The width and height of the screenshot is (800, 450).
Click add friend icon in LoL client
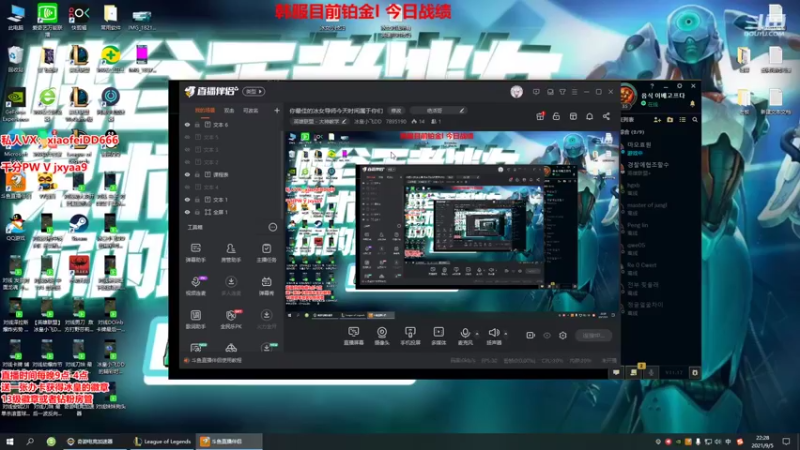click(x=657, y=120)
